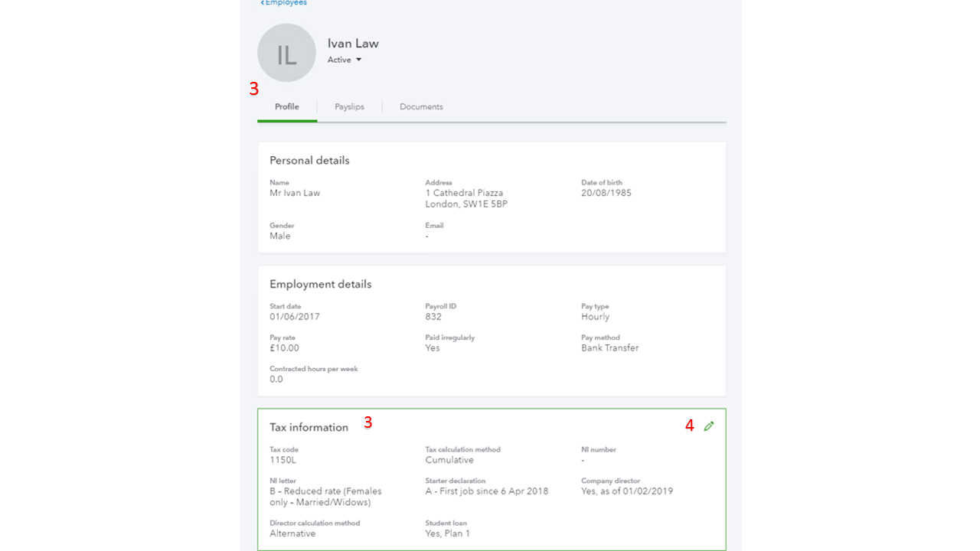Select the Profile tab
The height and width of the screenshot is (551, 980).
tap(286, 106)
